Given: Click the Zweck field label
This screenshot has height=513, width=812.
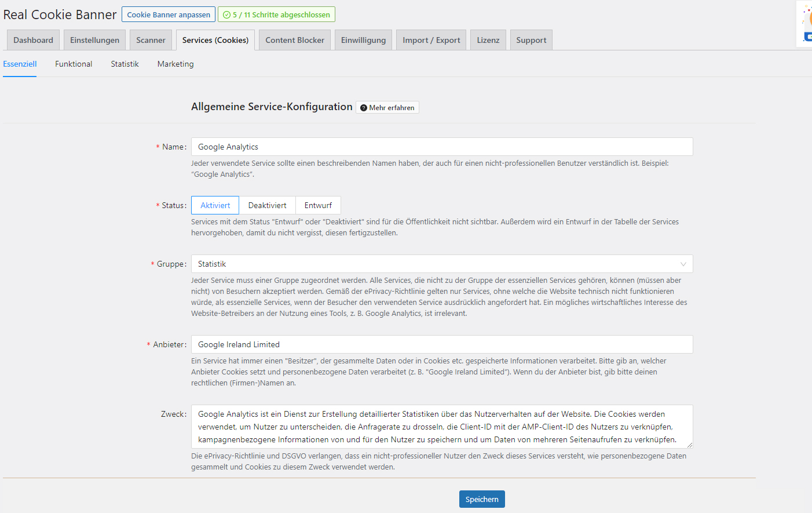Looking at the screenshot, I should pos(174,414).
